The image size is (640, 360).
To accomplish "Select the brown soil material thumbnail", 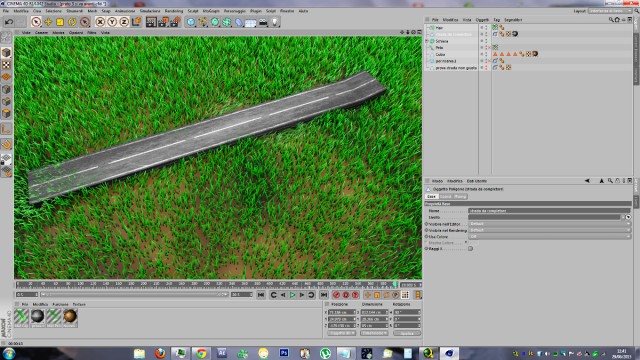I will click(70, 316).
